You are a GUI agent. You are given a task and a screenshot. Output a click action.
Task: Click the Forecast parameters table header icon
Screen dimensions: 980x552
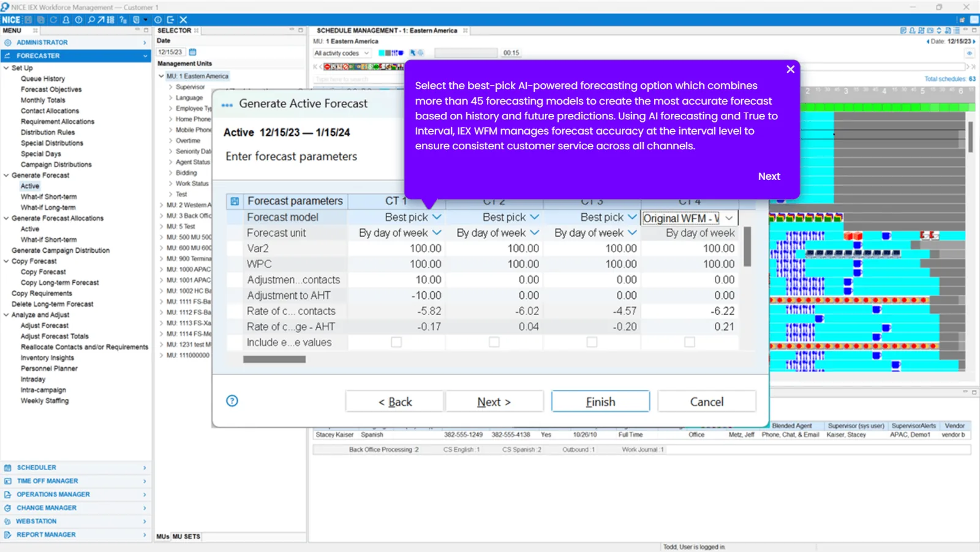click(235, 201)
